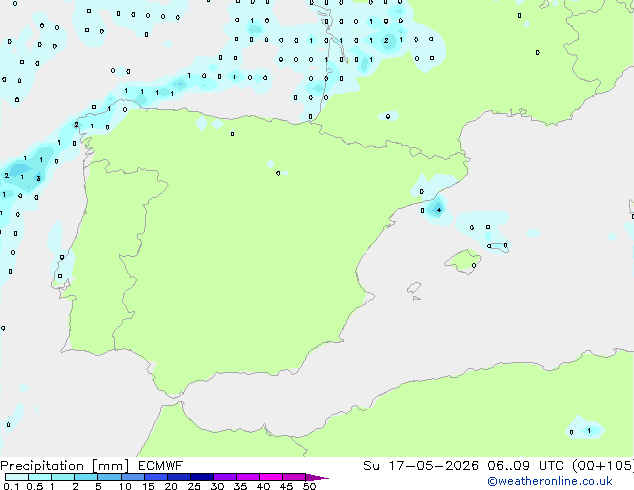Click the legend swatch between 5 and 10
Image resolution: width=634 pixels, height=490 pixels.
[x=109, y=477]
